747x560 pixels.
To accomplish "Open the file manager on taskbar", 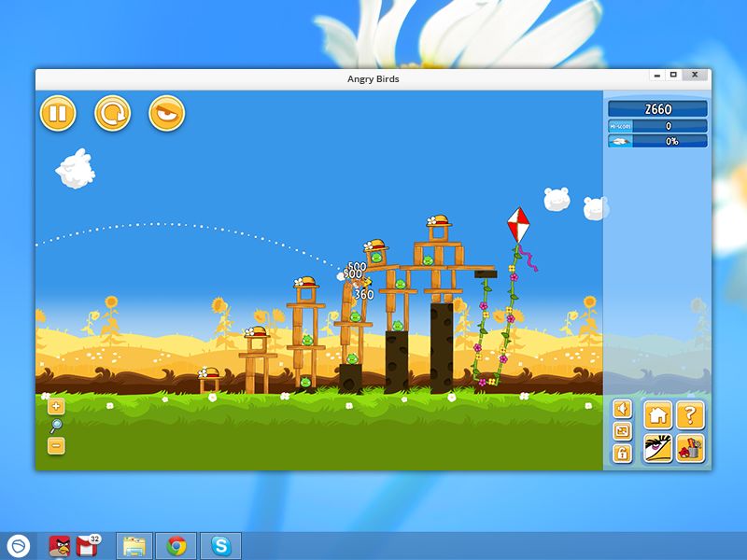I will 134,546.
